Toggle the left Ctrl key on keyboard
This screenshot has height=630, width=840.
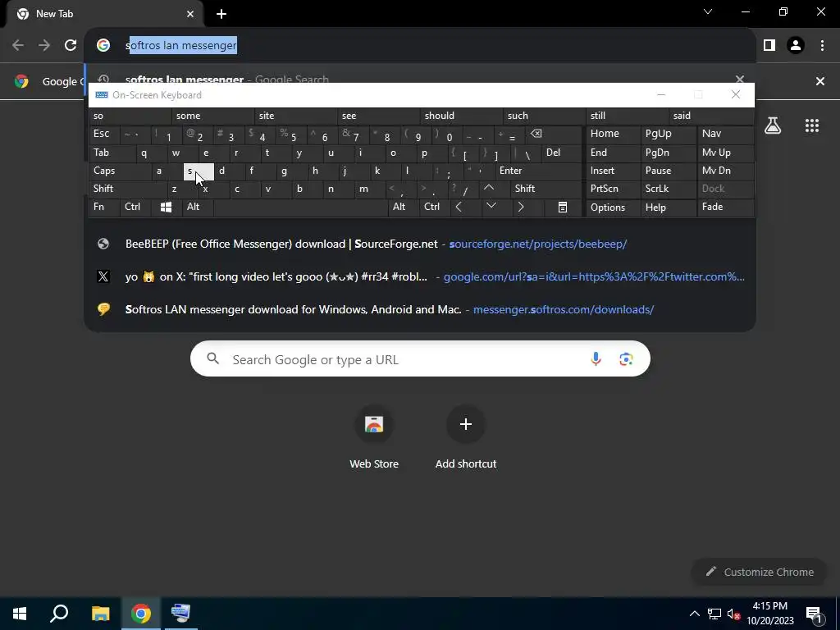click(x=136, y=208)
